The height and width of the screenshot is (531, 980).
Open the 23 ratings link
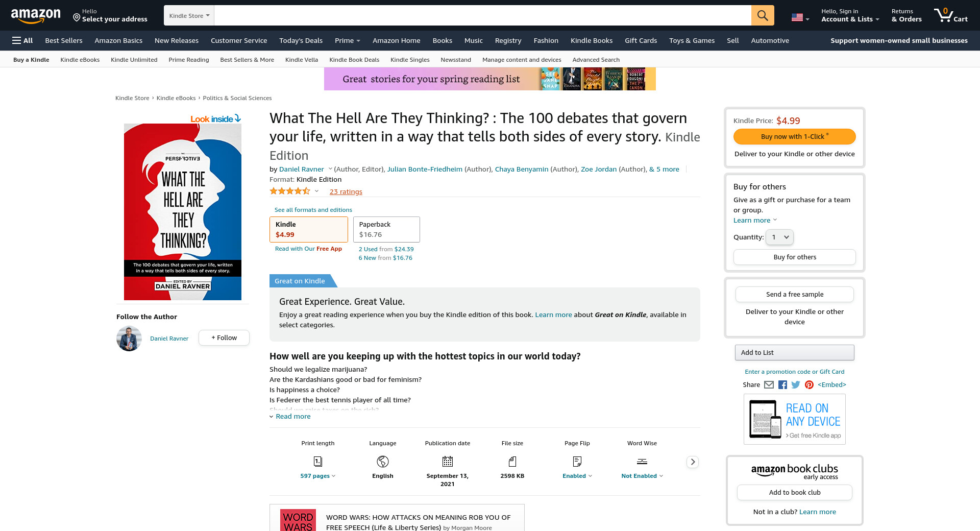346,192
